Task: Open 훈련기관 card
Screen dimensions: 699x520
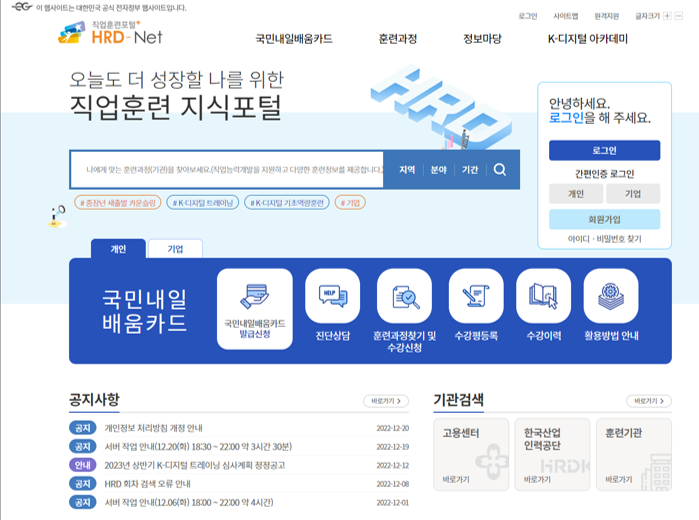Action: point(634,454)
